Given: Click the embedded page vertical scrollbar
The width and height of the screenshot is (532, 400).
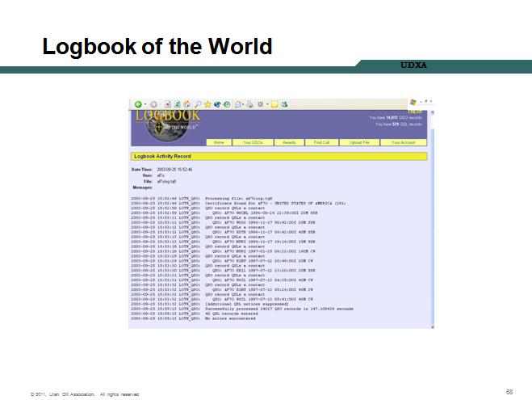Looking at the screenshot, I should click(x=432, y=219).
